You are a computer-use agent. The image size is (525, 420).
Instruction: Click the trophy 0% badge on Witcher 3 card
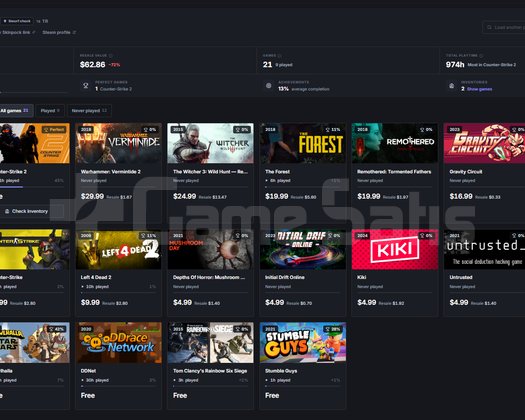242,130
